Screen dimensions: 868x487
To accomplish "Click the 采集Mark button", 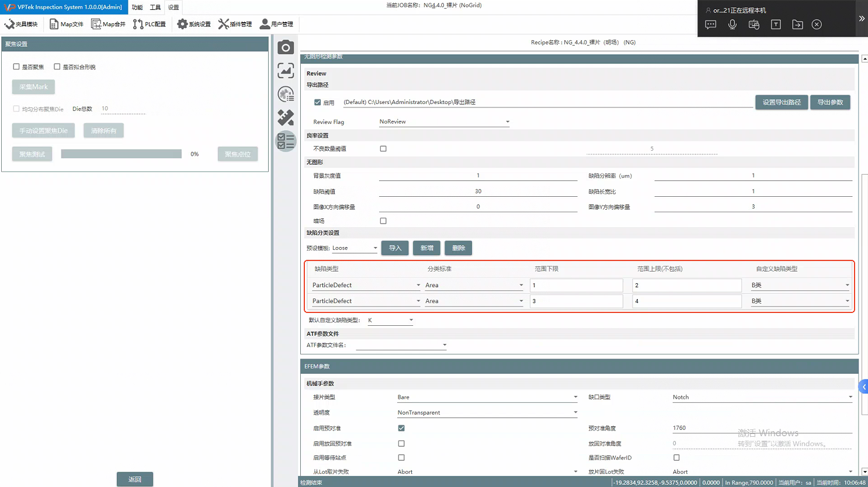I will [33, 87].
